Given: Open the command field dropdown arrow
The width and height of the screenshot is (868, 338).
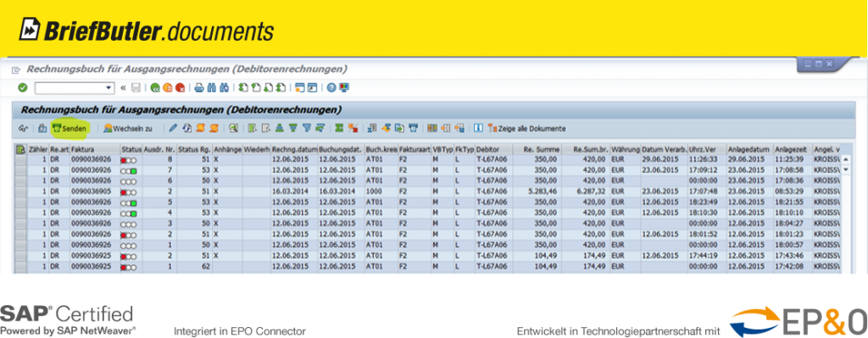Looking at the screenshot, I should (x=108, y=88).
